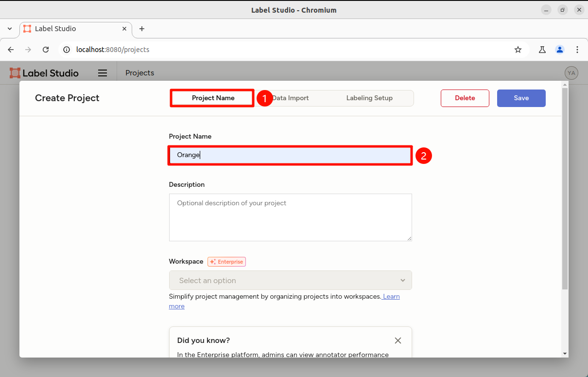Click the Enterprise badge next to Workspace
Viewport: 588px width, 377px height.
coord(227,262)
